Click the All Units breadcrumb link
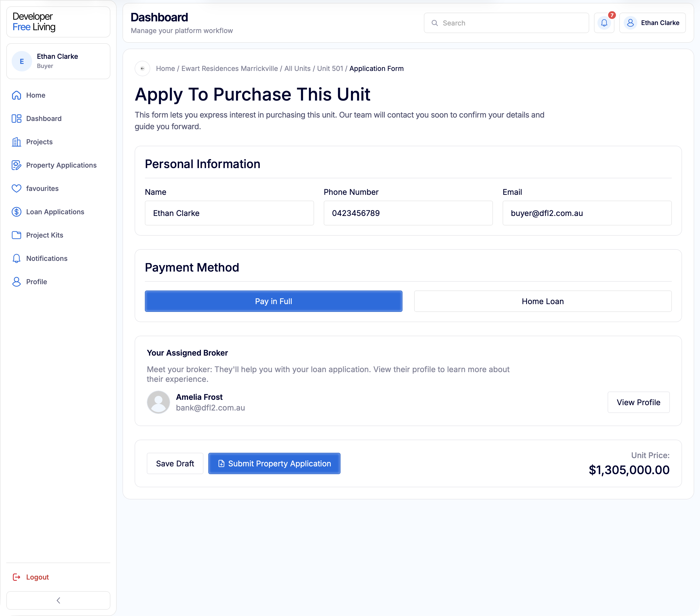The width and height of the screenshot is (700, 616). click(x=297, y=68)
